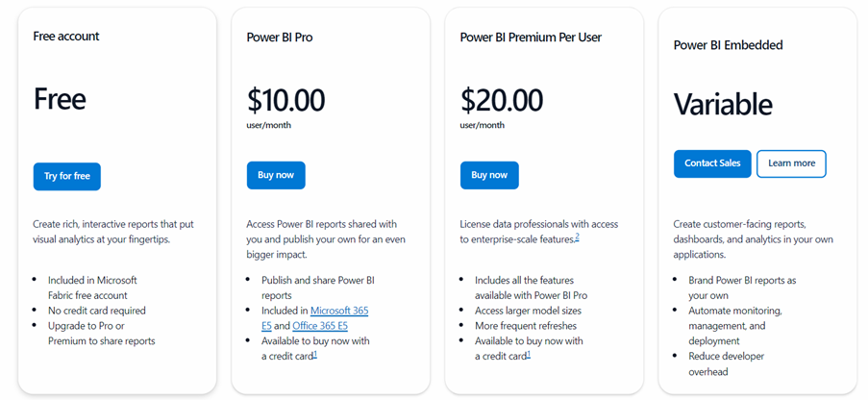Viewport: 868px width, 400px height.
Task: Click the Variable pricing label
Action: tap(723, 104)
